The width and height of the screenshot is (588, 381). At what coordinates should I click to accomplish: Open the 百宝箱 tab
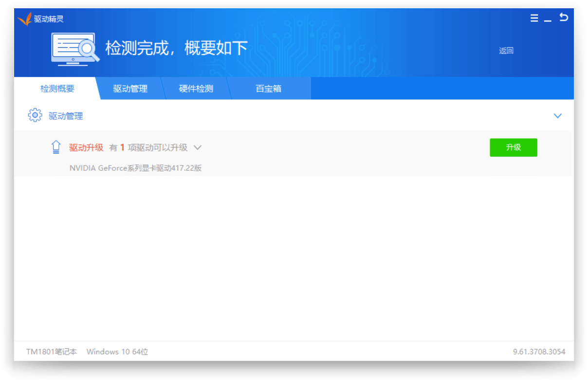tap(268, 88)
